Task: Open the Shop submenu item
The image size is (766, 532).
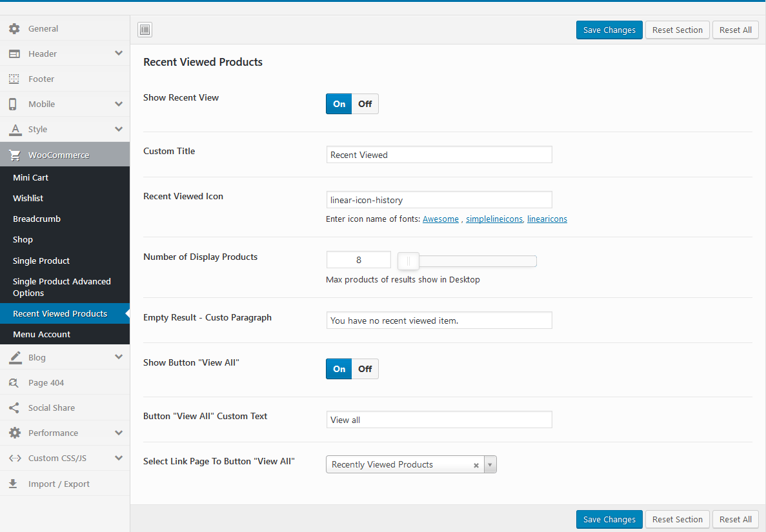Action: coord(65,240)
